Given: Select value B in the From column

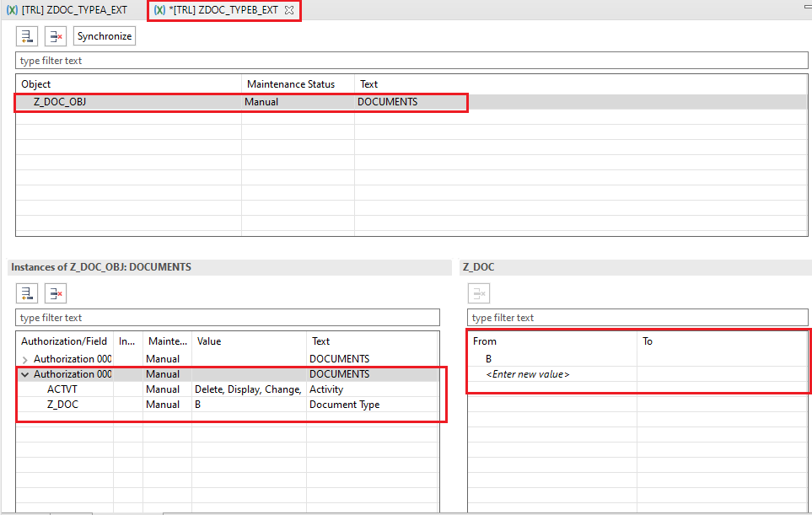Looking at the screenshot, I should coord(488,359).
